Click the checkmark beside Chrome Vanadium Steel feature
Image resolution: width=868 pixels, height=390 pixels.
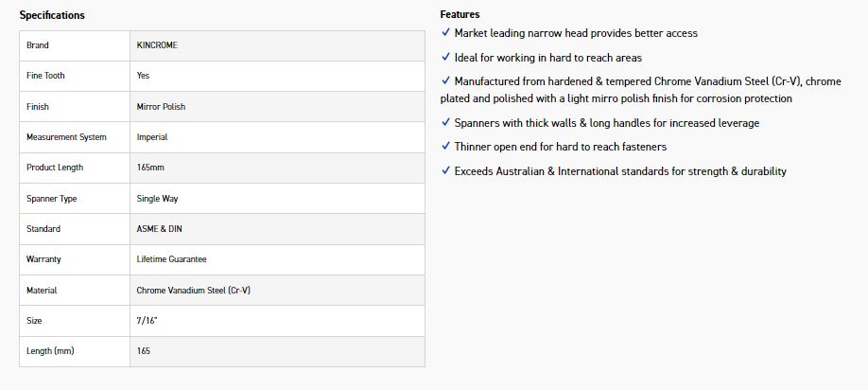click(445, 82)
